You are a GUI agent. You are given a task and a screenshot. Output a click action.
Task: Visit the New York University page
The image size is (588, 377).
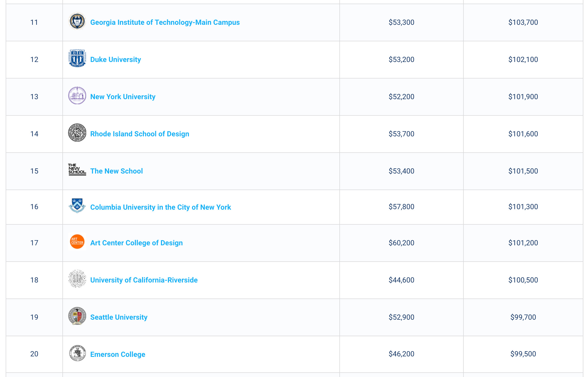pos(123,97)
